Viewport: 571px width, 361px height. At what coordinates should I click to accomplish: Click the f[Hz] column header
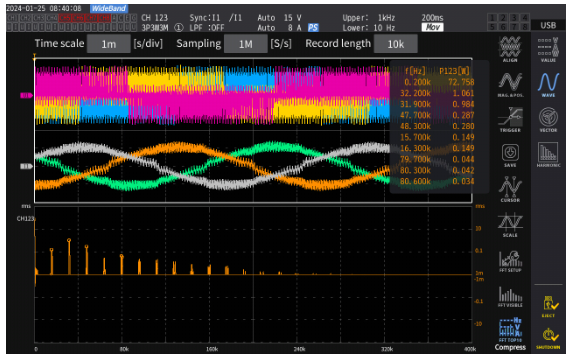click(415, 71)
